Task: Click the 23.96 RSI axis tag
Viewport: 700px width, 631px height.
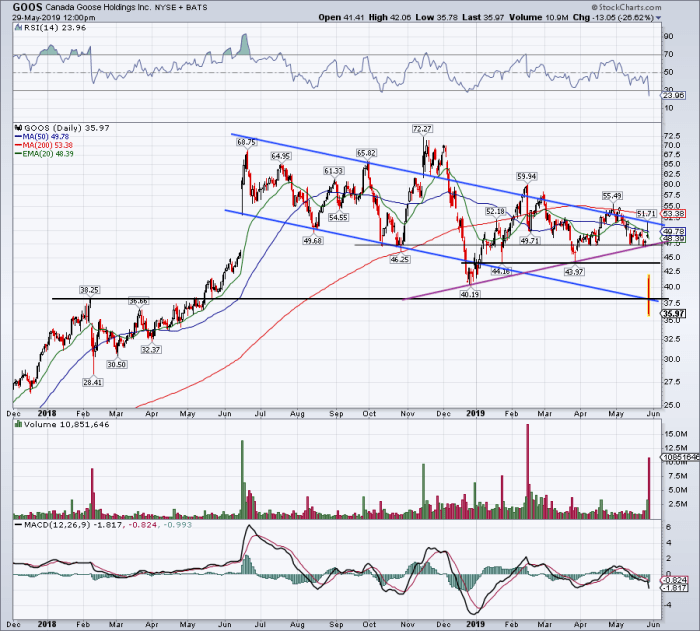Action: click(x=671, y=96)
